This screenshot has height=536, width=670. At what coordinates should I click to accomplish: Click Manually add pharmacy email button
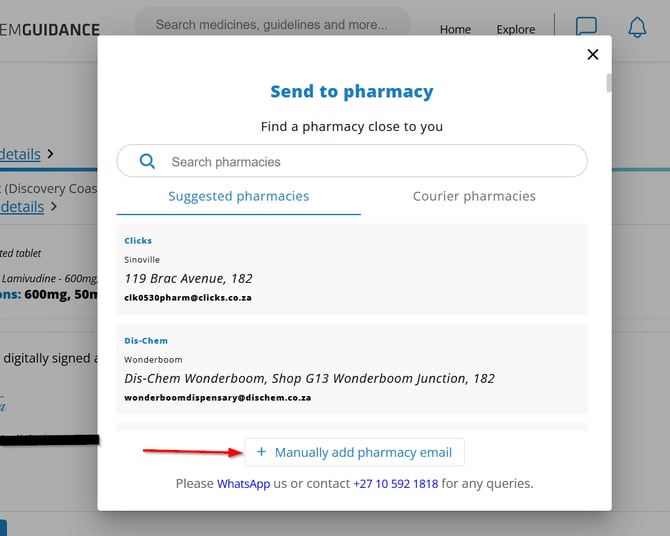[355, 452]
